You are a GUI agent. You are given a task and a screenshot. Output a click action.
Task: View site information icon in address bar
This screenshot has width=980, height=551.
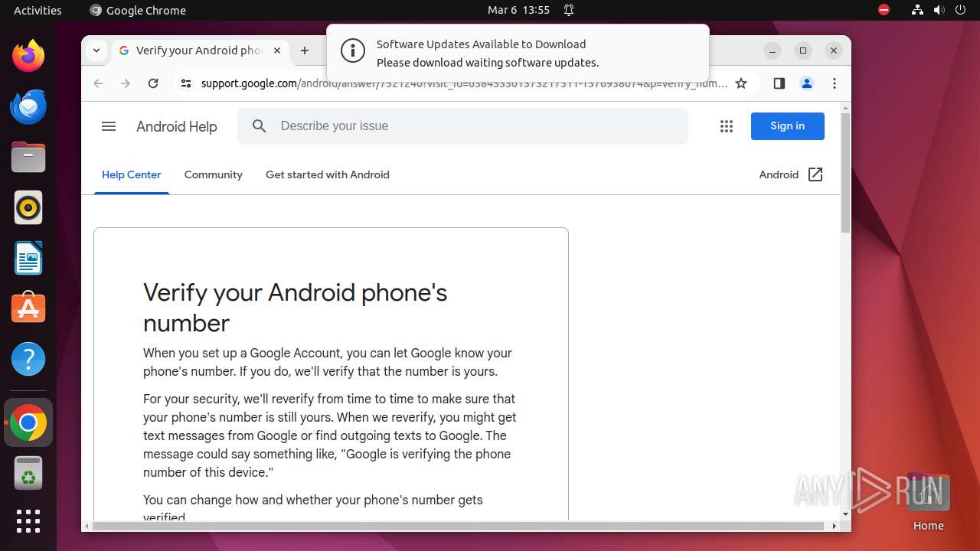[185, 83]
